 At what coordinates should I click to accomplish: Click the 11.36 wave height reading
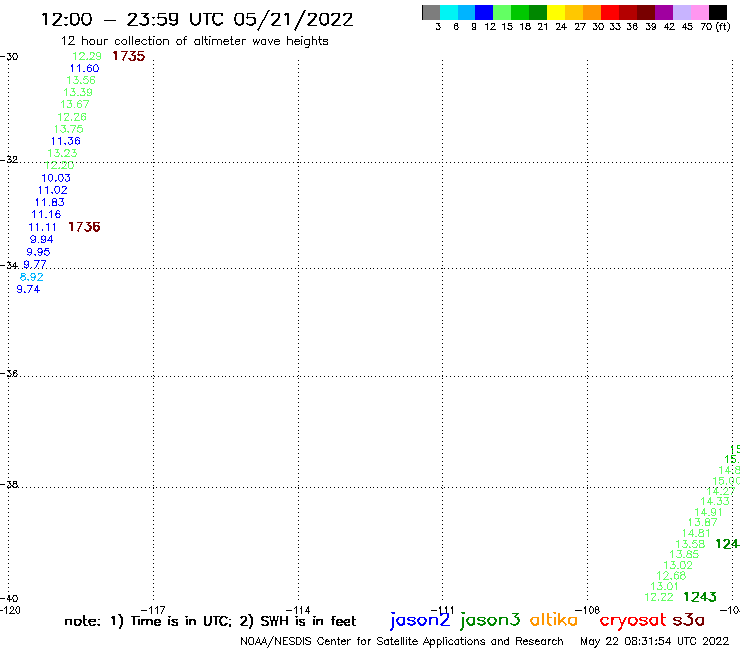(x=66, y=141)
